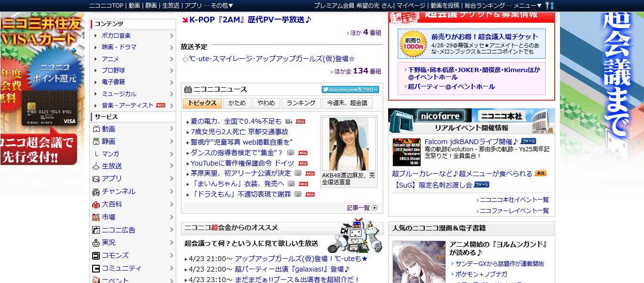
Task: Open Falcom jdkBANDライブ開催 link
Action: click(471, 142)
